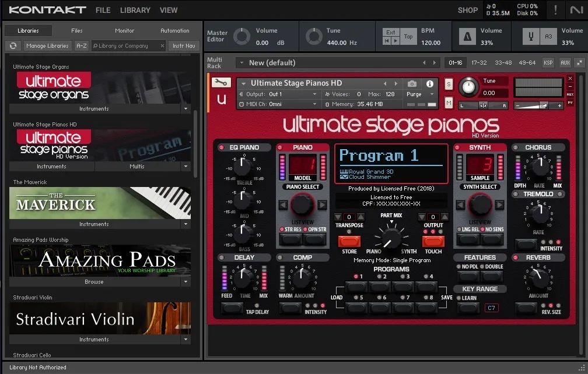Click the A3 reference tone button
Image resolution: width=588 pixels, height=374 pixels.
[548, 36]
